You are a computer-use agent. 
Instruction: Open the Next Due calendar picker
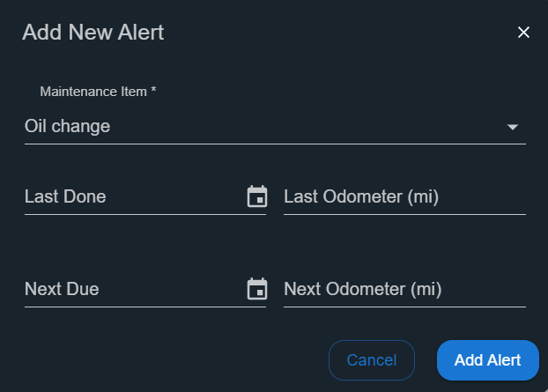[x=257, y=289]
